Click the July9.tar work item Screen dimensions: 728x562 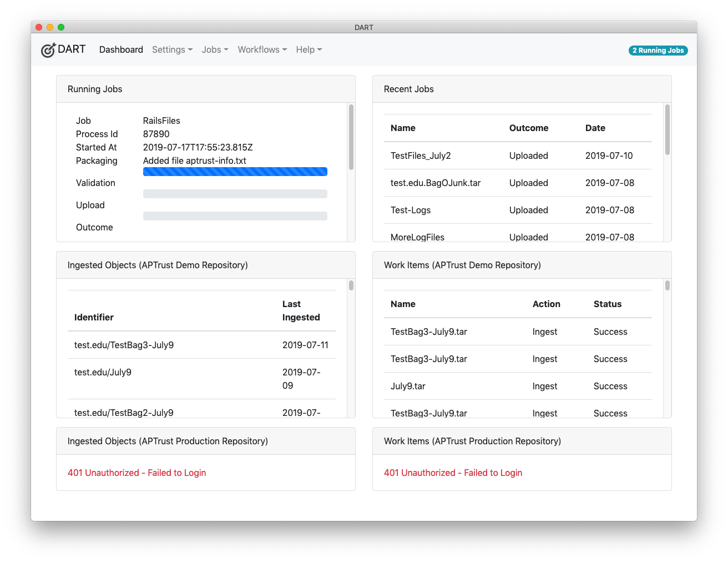pos(408,386)
